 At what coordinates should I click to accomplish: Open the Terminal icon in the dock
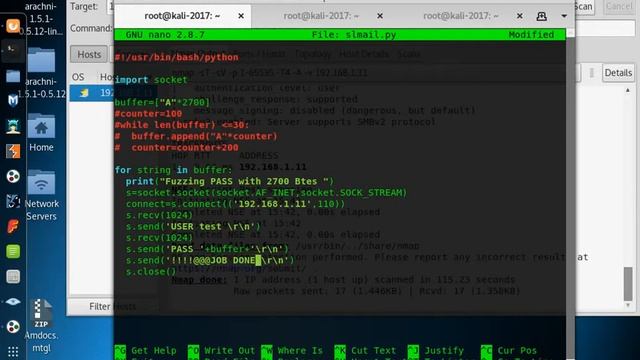click(13, 50)
